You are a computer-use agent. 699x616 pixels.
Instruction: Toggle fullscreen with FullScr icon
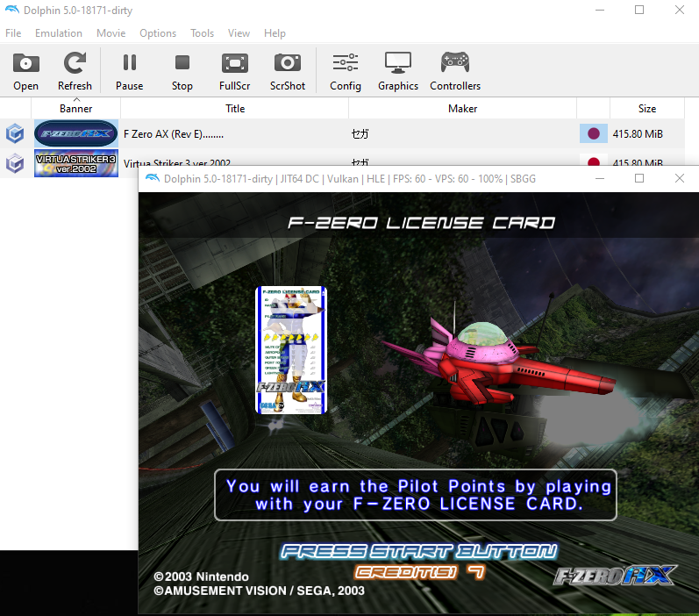tap(234, 71)
